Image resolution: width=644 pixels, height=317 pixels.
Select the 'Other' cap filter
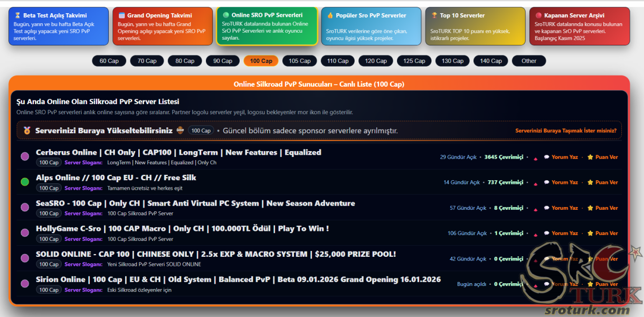[x=528, y=61]
